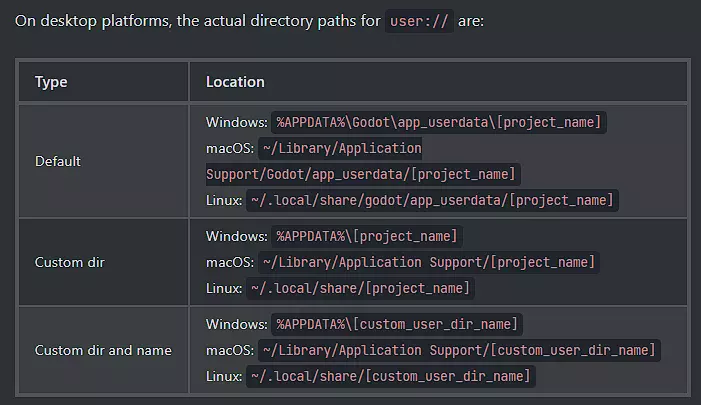Select the Custom dir row label
Screen dimensions: 701x405
tap(70, 262)
